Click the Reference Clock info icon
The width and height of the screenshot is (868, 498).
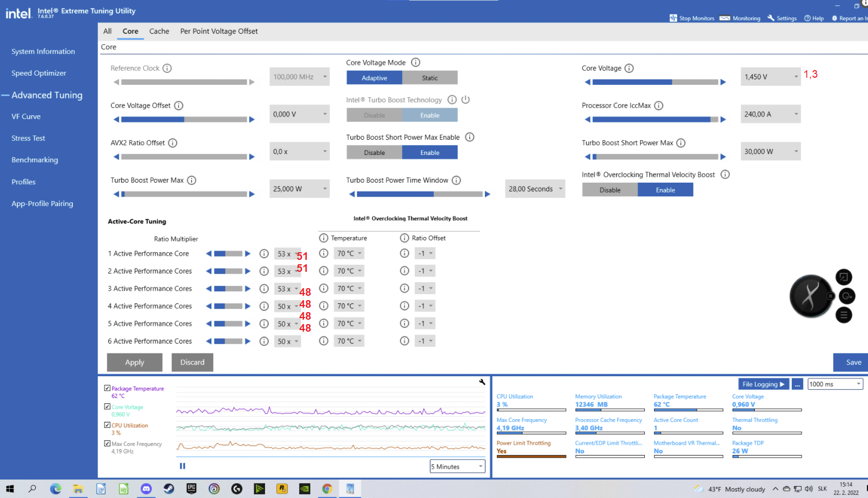167,69
